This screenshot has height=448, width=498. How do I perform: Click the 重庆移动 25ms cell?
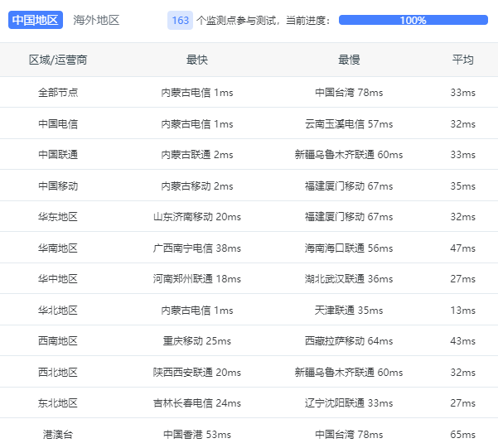pos(197,341)
